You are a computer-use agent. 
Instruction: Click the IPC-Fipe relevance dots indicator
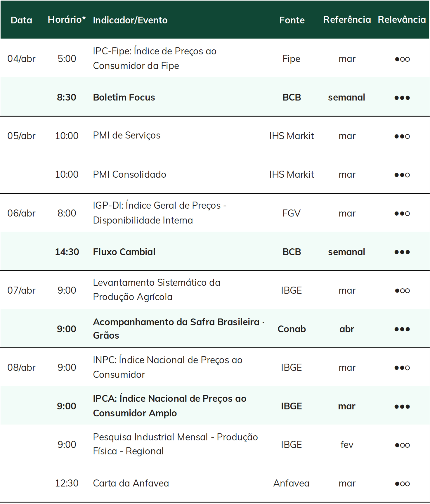[402, 59]
